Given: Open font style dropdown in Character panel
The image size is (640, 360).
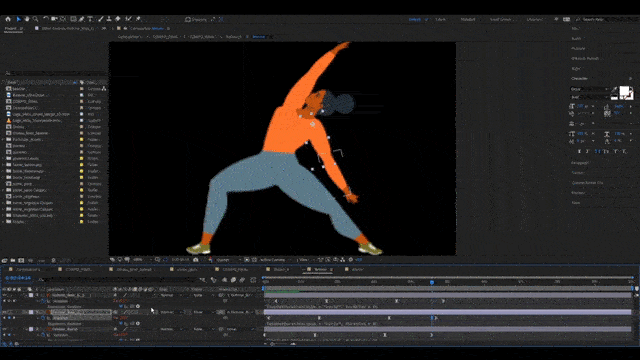Looking at the screenshot, I should 589,97.
